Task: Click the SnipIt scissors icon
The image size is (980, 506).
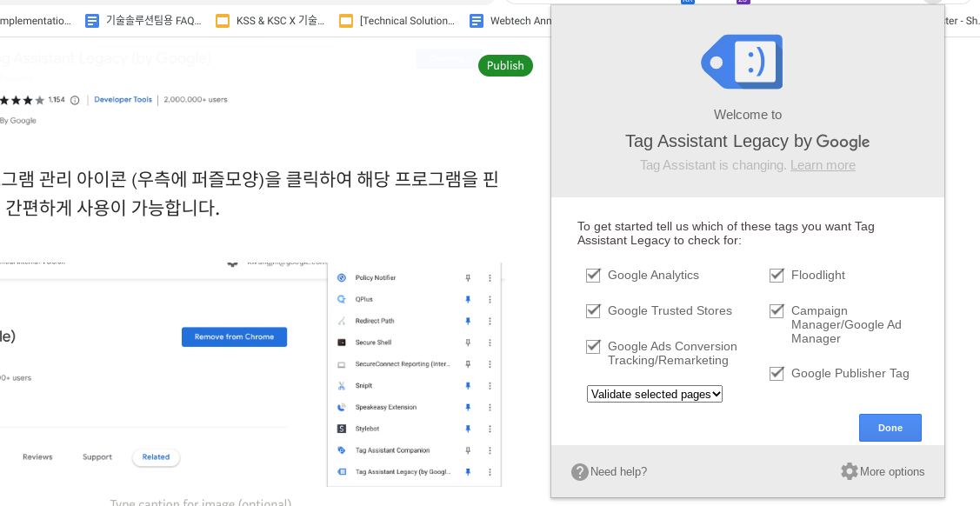Action: pos(341,385)
